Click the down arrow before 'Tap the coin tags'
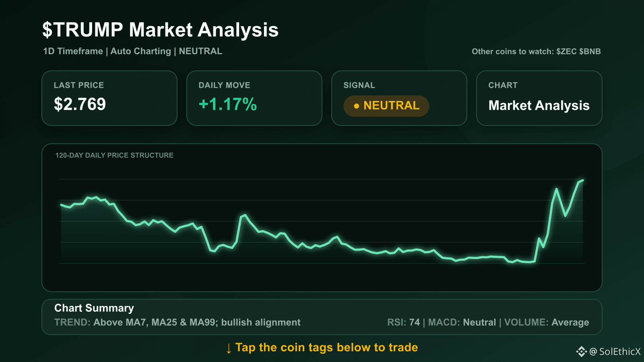The width and height of the screenshot is (644, 362). click(229, 348)
